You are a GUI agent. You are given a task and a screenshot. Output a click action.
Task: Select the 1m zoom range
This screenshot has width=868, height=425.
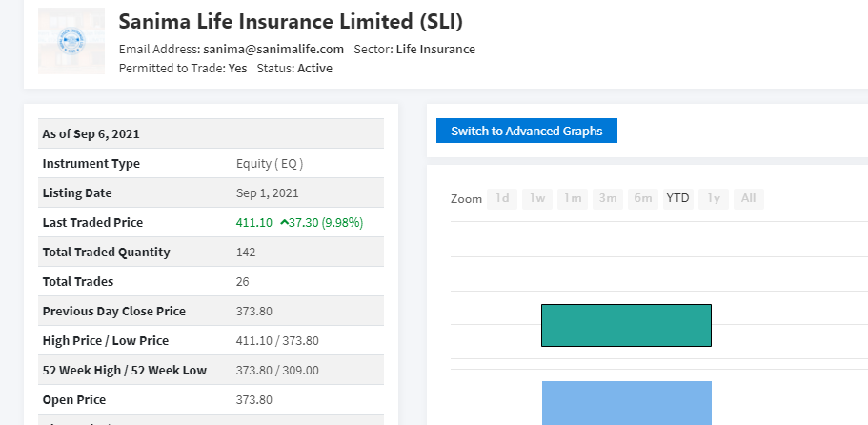[573, 198]
